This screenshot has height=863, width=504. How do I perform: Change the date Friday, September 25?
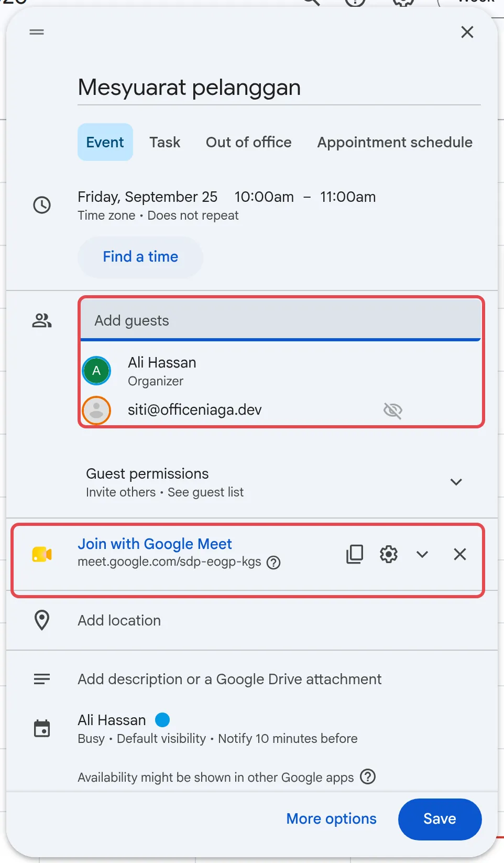pos(148,197)
